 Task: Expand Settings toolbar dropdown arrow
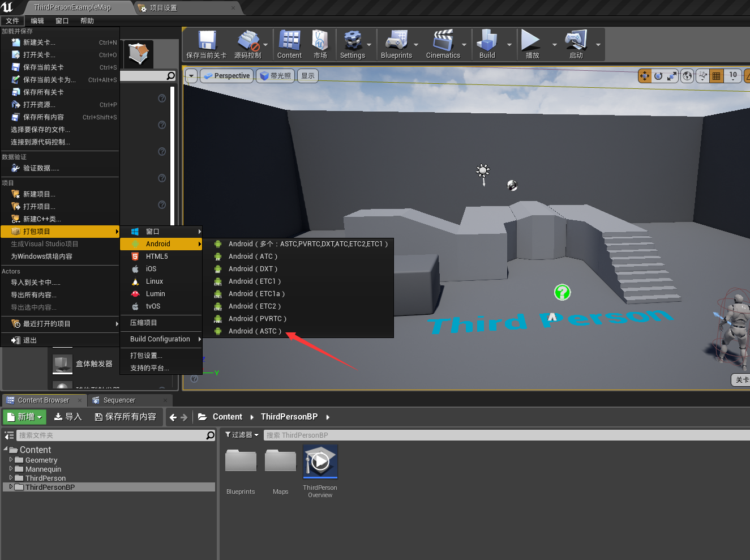pyautogui.click(x=370, y=45)
